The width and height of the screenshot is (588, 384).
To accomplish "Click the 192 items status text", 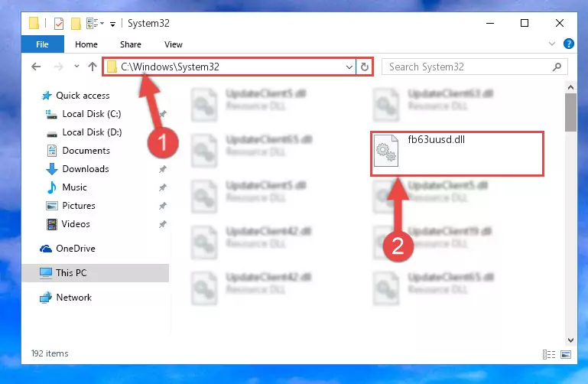I will pyautogui.click(x=50, y=353).
